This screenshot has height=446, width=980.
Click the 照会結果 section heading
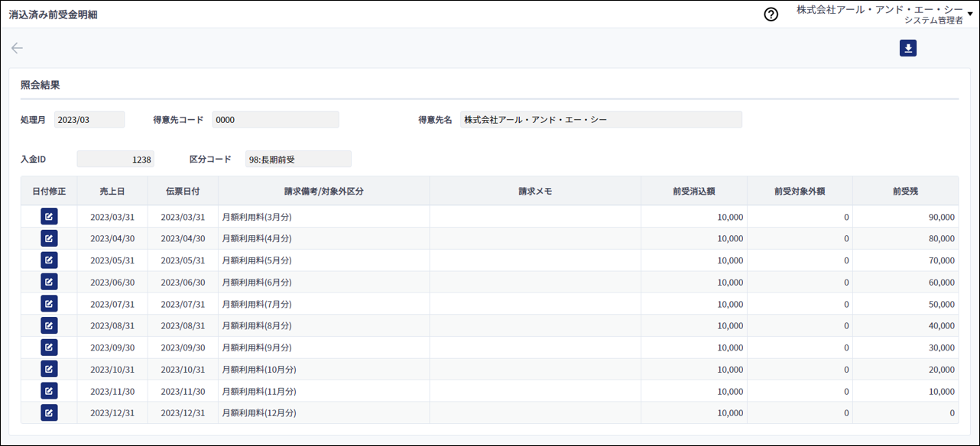40,85
